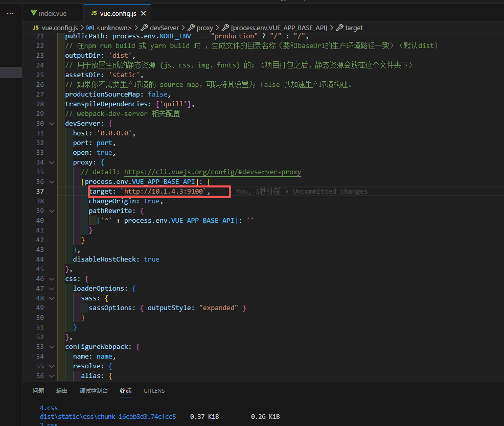
Task: Click dist\static\css\chunk-16ceb3d3 path in terminal
Action: tap(108, 417)
